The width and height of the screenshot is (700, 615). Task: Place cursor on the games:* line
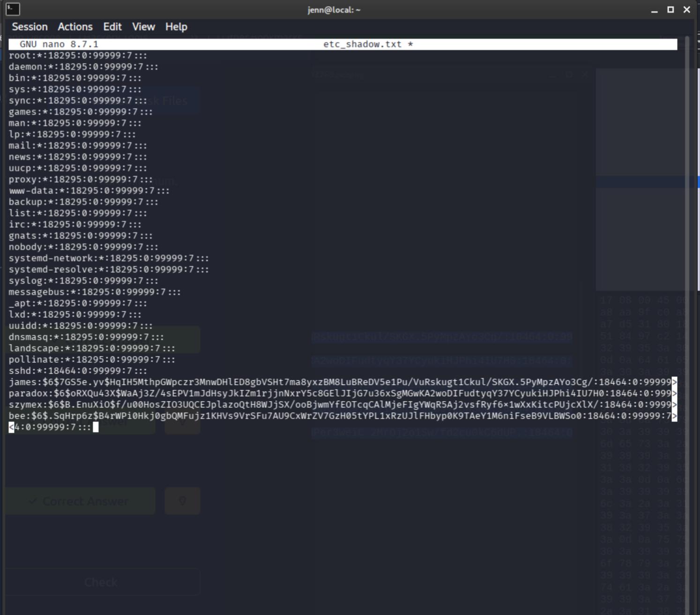pos(81,112)
